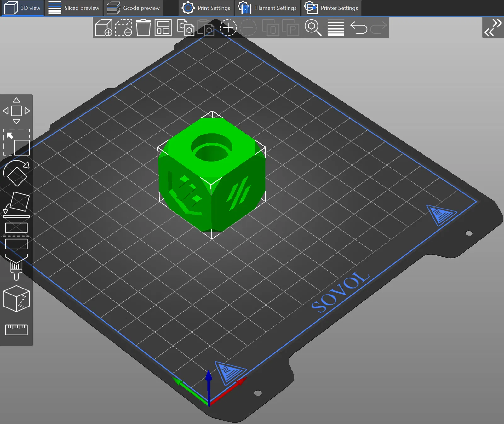This screenshot has height=424, width=504.
Task: Click the Split to objects icon
Action: click(x=271, y=28)
